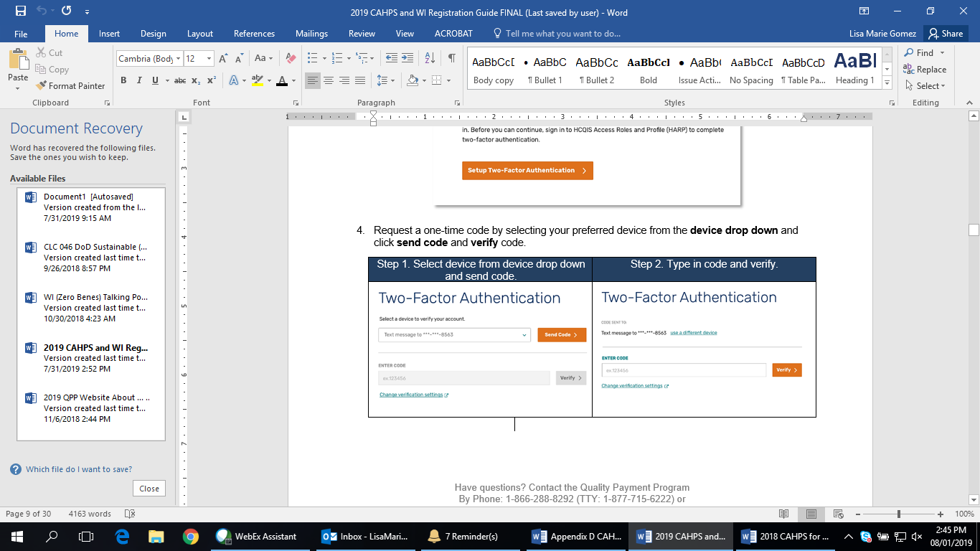The image size is (980, 551).
Task: Toggle Bold formatting
Action: (123, 81)
